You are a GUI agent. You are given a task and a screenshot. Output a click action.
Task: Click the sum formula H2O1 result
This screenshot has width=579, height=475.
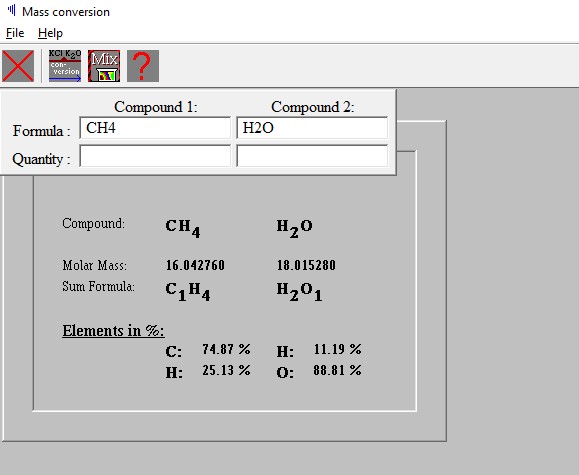pyautogui.click(x=299, y=291)
